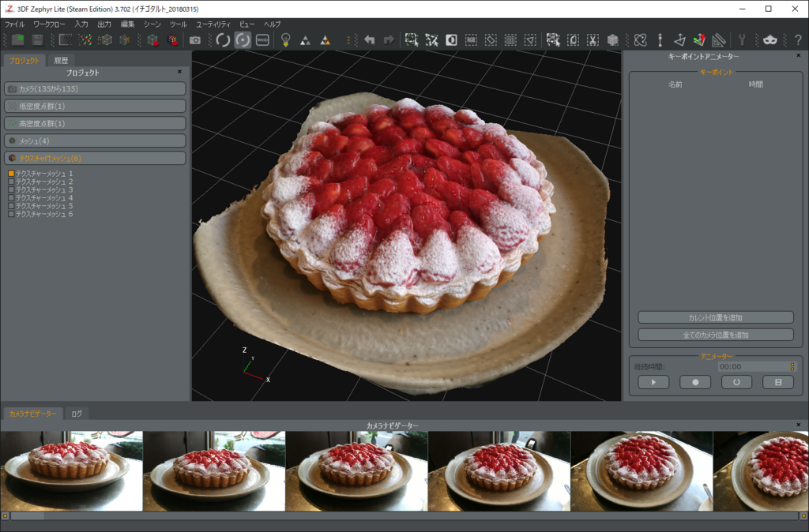
Task: Open the atom-shaped orbit tool icon
Action: (x=640, y=39)
